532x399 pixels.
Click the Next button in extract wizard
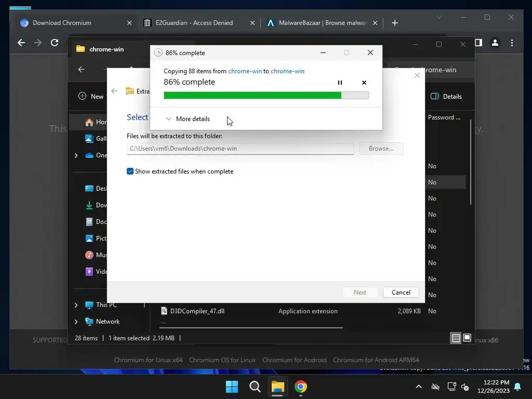tap(360, 292)
